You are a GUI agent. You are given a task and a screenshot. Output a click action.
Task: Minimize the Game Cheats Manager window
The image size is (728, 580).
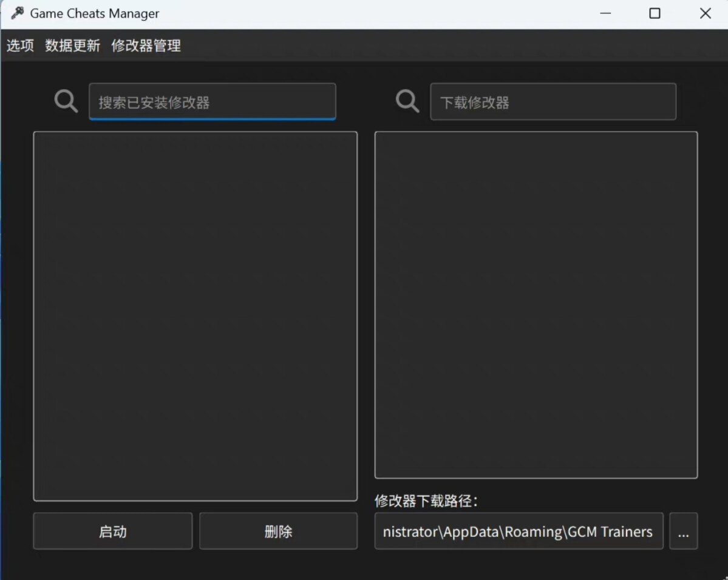click(605, 13)
